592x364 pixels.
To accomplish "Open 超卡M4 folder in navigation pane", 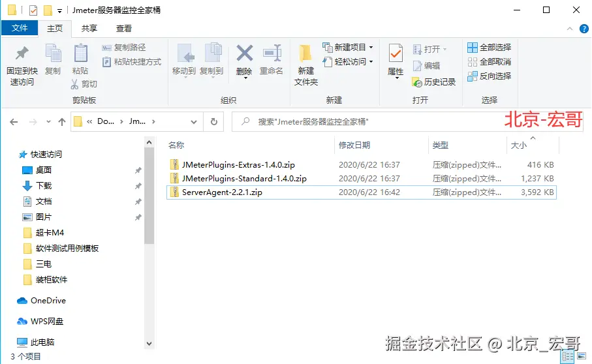I will click(x=50, y=233).
